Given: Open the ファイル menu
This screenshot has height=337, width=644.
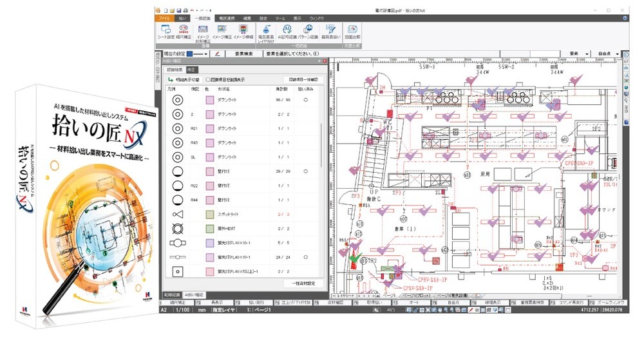Looking at the screenshot, I should (x=164, y=19).
